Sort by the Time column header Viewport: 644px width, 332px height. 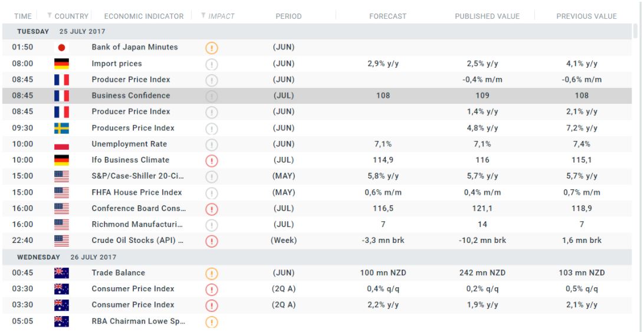(22, 16)
